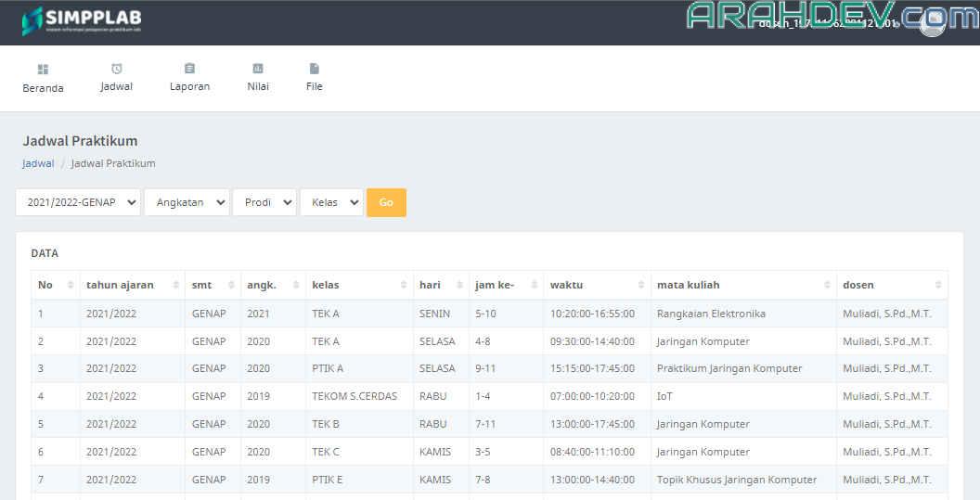The width and height of the screenshot is (980, 500).
Task: Click the Nilai chart icon
Action: [x=258, y=69]
